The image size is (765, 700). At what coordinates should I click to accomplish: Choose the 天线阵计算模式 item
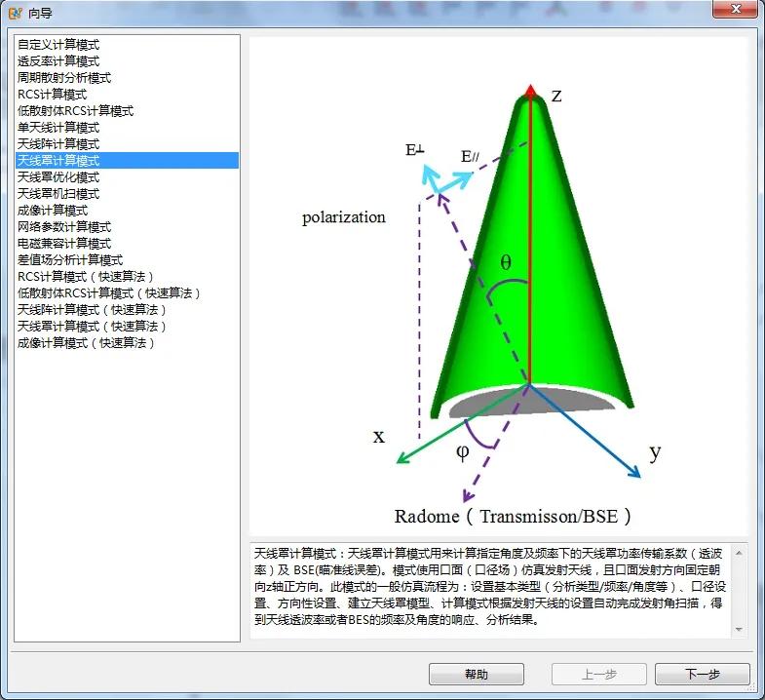click(127, 144)
